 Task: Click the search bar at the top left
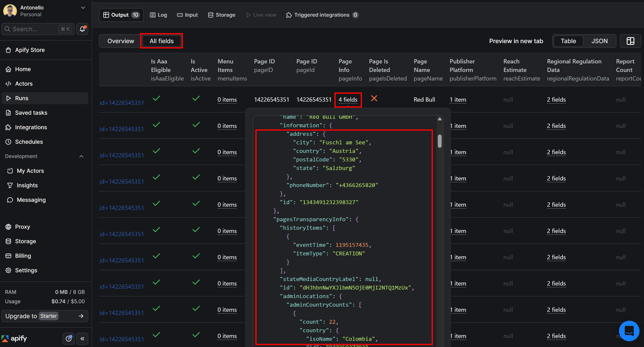click(38, 29)
